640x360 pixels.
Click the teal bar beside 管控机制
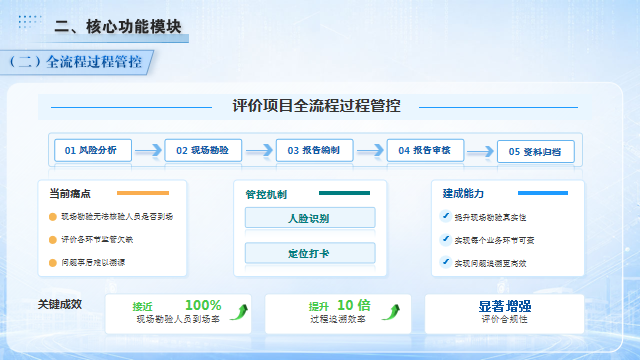(x=344, y=193)
